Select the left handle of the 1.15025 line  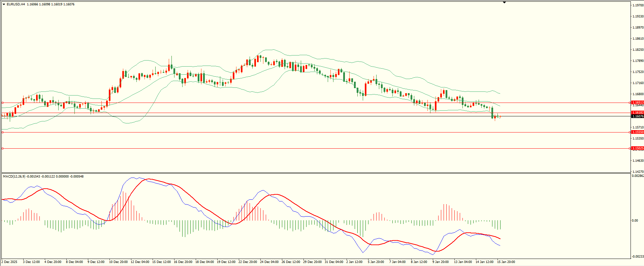click(x=3, y=148)
